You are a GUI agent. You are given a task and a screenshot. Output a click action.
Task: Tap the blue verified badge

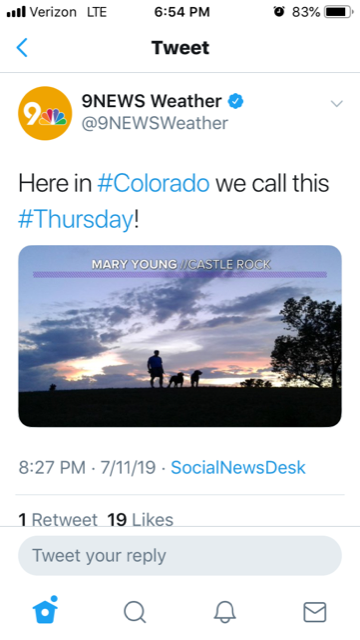pos(236,101)
